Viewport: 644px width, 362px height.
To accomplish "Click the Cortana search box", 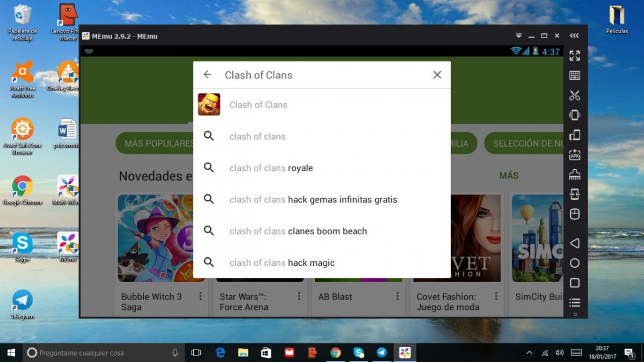I will (104, 353).
